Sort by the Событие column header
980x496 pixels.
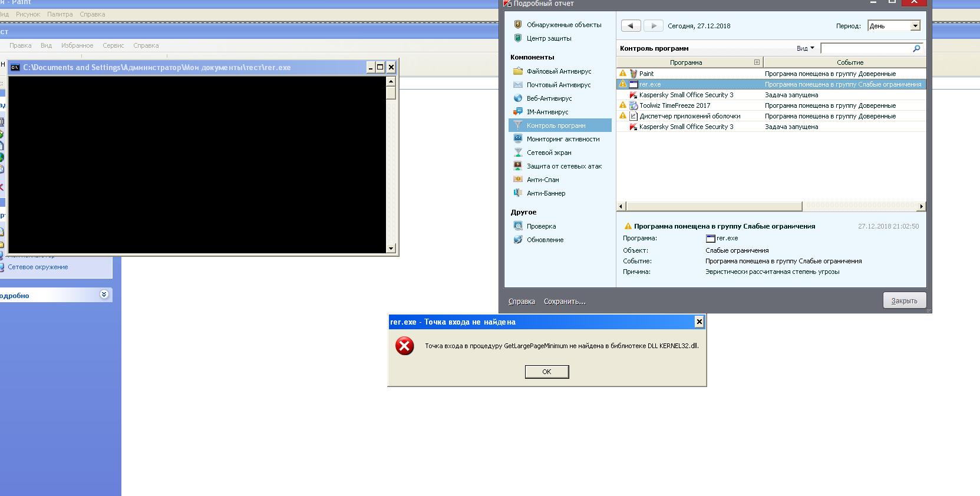click(x=850, y=62)
